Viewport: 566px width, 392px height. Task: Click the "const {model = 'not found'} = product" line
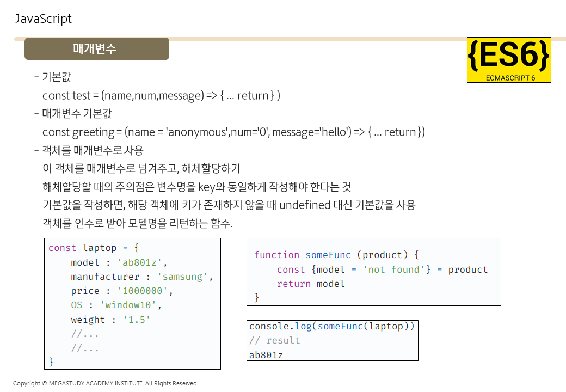pos(382,269)
